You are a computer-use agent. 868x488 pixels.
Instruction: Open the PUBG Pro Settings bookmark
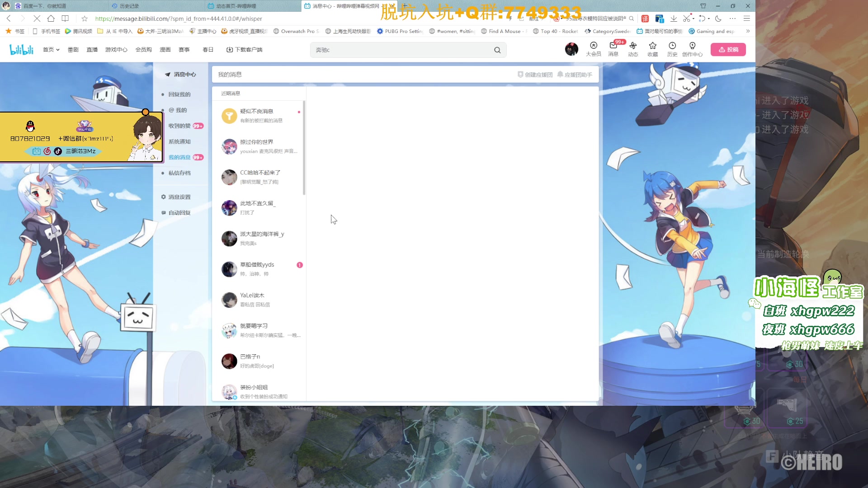(401, 31)
